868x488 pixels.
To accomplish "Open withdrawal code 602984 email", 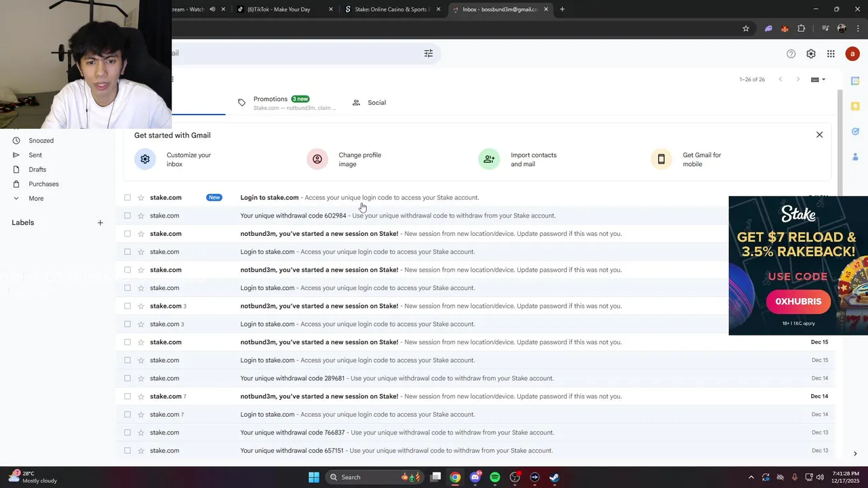I will click(475, 216).
